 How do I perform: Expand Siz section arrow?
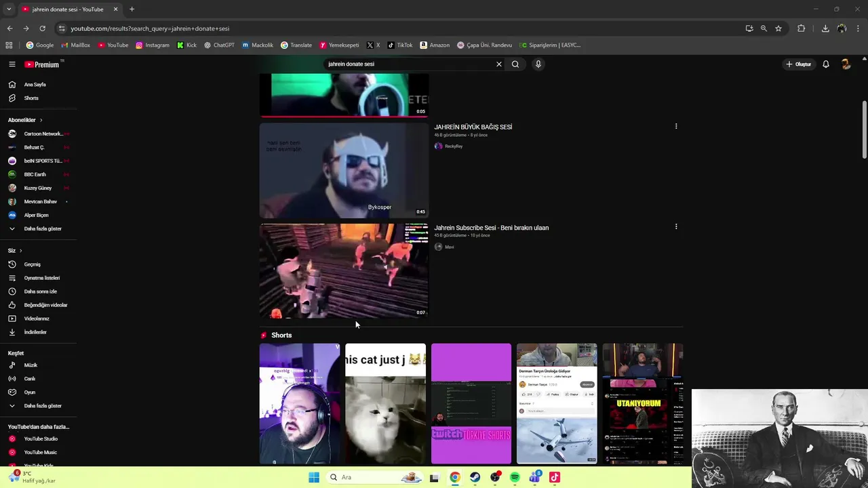[x=20, y=251]
